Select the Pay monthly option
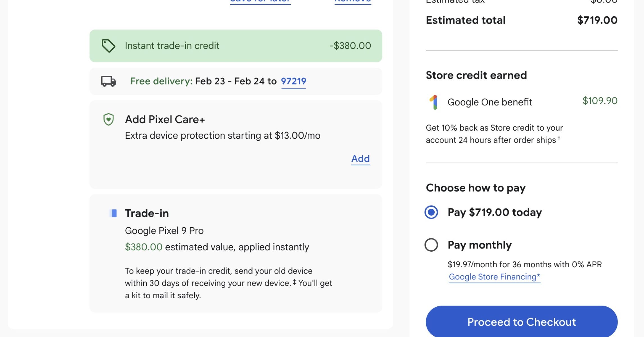Screen dimensions: 644x337 click(x=431, y=245)
